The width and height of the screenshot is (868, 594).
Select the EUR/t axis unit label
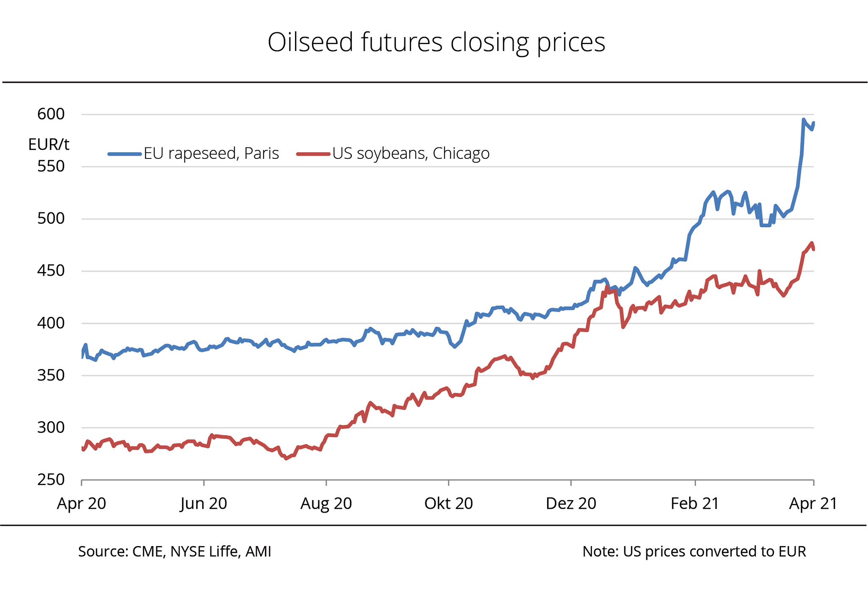tap(49, 144)
